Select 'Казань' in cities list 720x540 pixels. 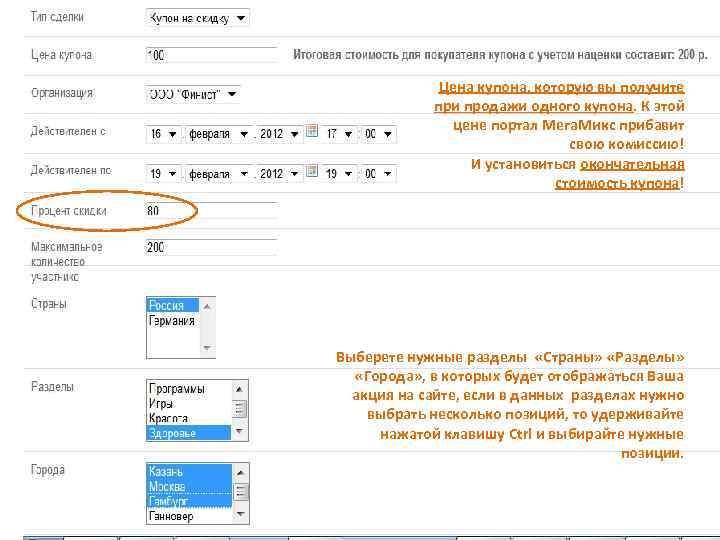(x=190, y=472)
